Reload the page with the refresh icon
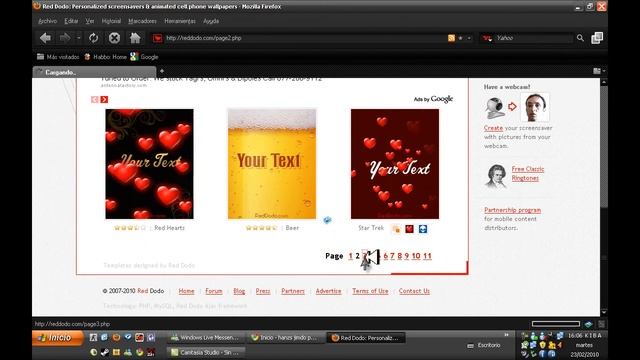 (x=93, y=38)
